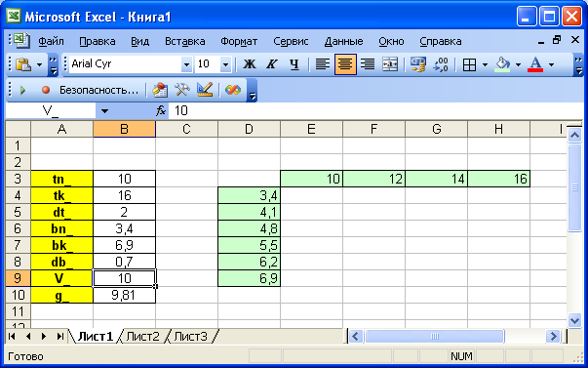Viewport: 588px width, 368px height.
Task: Align cell text to the left
Action: pyautogui.click(x=323, y=64)
